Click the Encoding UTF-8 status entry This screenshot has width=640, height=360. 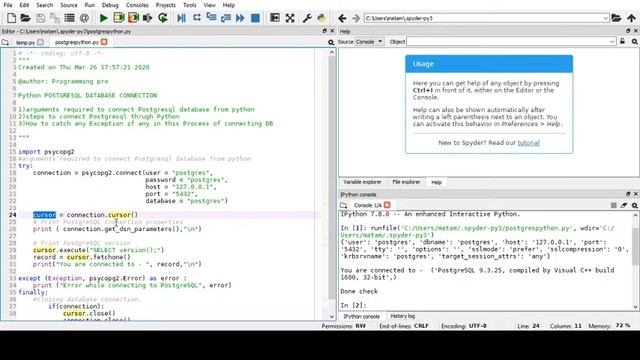coord(464,326)
